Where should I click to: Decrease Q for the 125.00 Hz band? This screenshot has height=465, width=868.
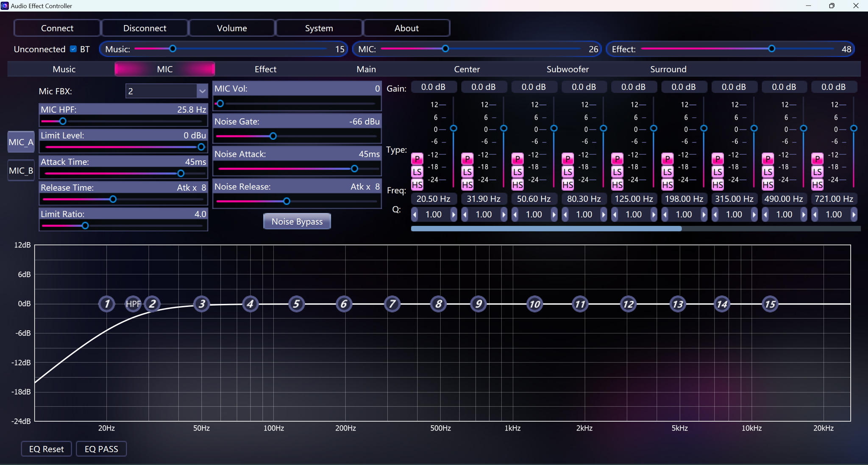[x=615, y=215]
